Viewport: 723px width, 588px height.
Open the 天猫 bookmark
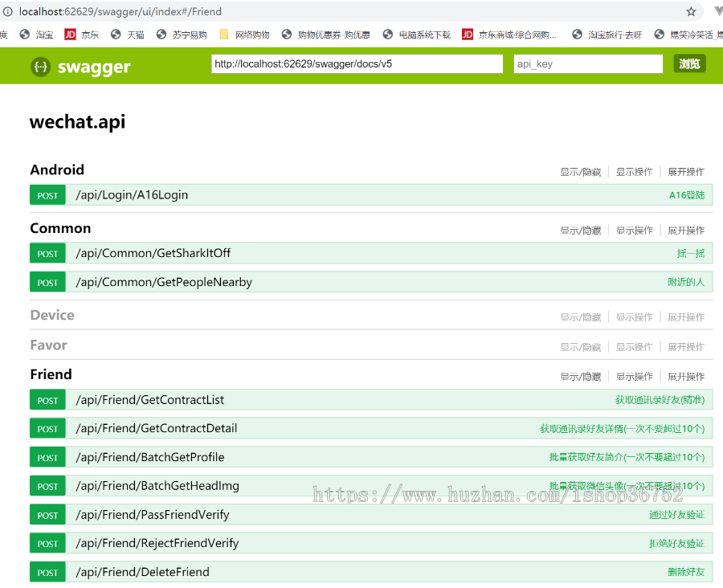128,35
